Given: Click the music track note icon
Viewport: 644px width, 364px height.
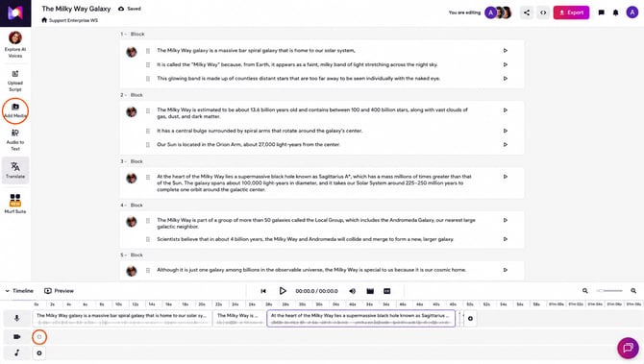Looking at the screenshot, I should [x=17, y=352].
